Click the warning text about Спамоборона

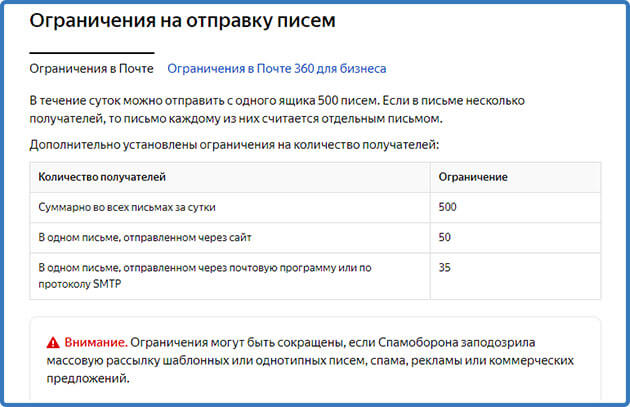click(310, 360)
